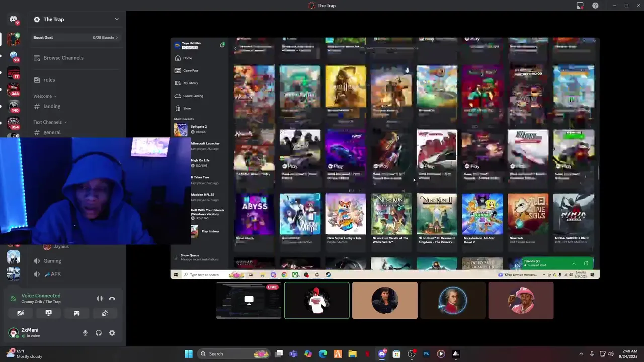
Task: Open High On Life in Most Recents
Action: point(200,163)
